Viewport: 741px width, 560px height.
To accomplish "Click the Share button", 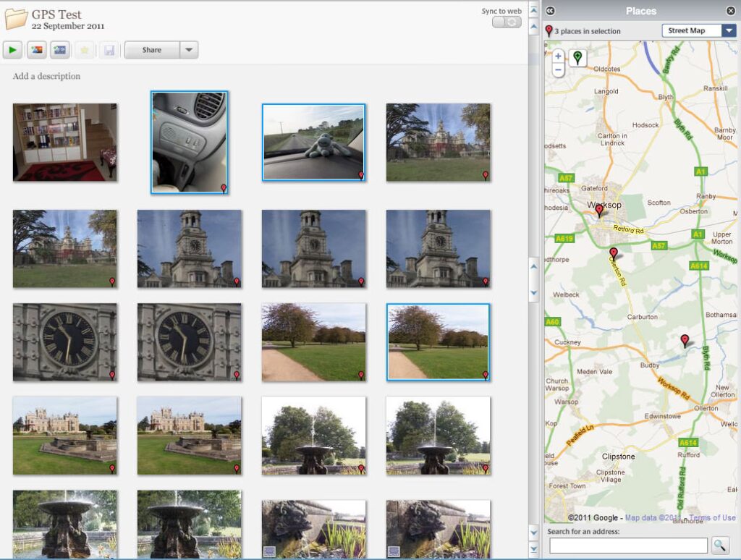I will [152, 50].
